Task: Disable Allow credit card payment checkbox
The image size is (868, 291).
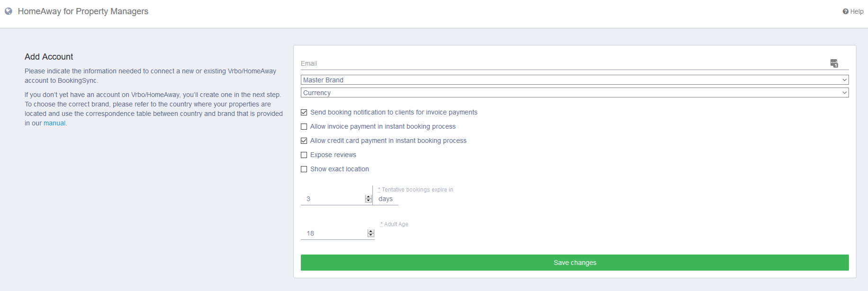Action: pyautogui.click(x=304, y=141)
